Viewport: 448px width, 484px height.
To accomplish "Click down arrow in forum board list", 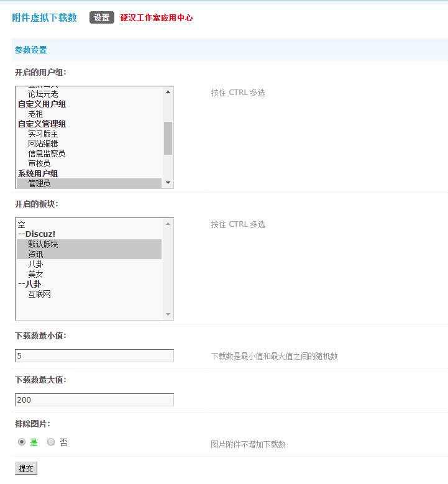I will pos(168,314).
